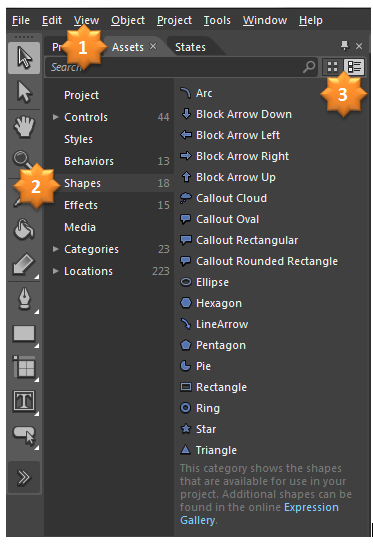This screenshot has width=373, height=547.
Task: Open the Object menu
Action: point(128,21)
